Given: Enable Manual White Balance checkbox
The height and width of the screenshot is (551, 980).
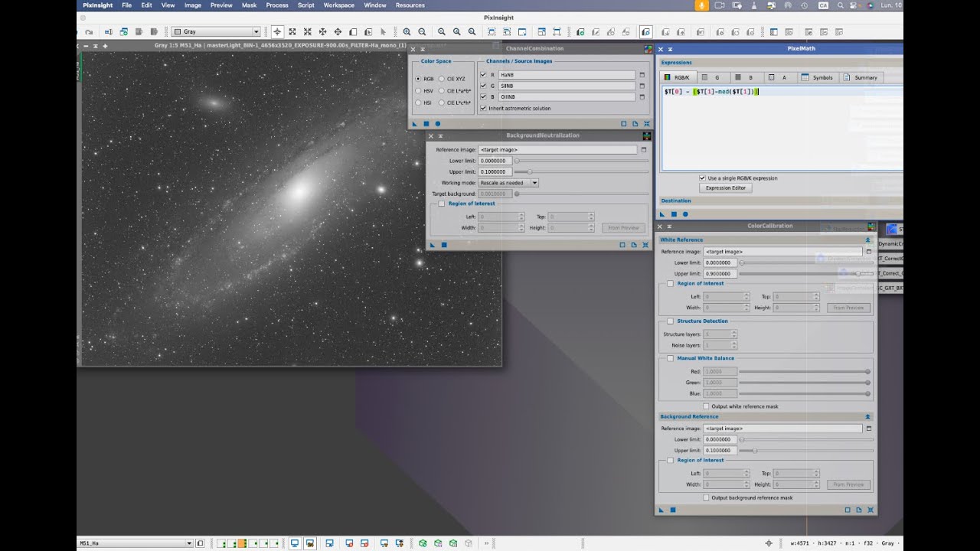Looking at the screenshot, I should pos(671,358).
